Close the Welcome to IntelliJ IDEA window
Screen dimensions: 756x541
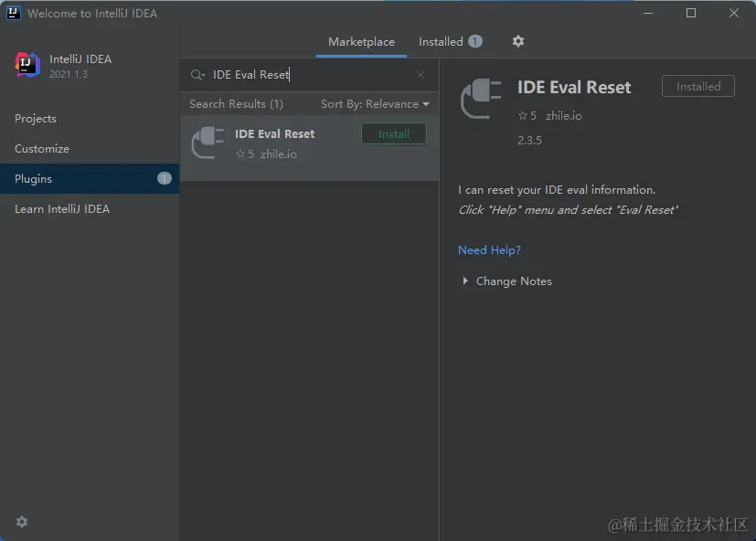pos(734,13)
